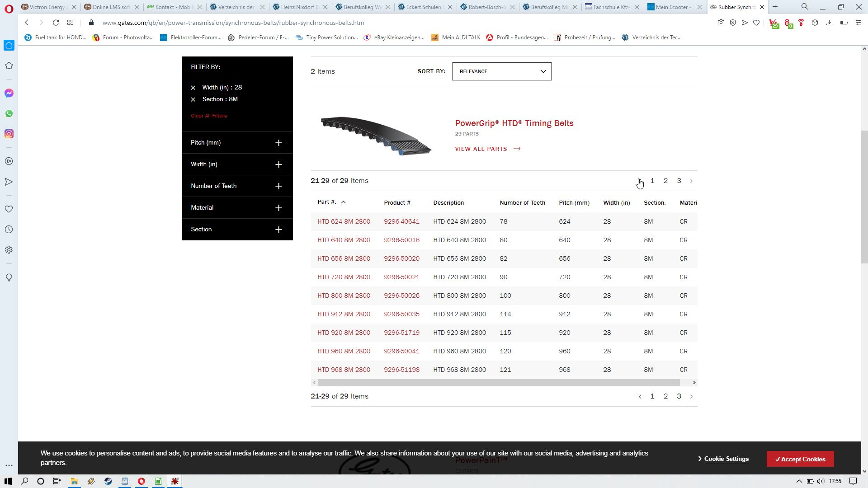The height and width of the screenshot is (488, 868).
Task: Open the HTD 800 8M 2800 part link
Action: [x=344, y=296]
